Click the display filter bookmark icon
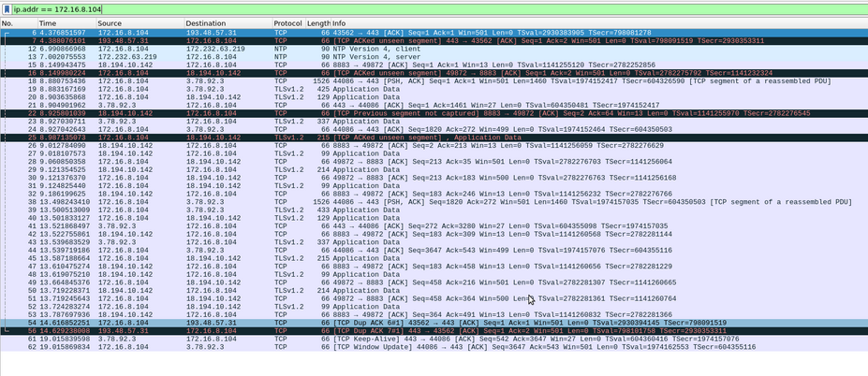This screenshot has height=376, width=868. [6, 8]
